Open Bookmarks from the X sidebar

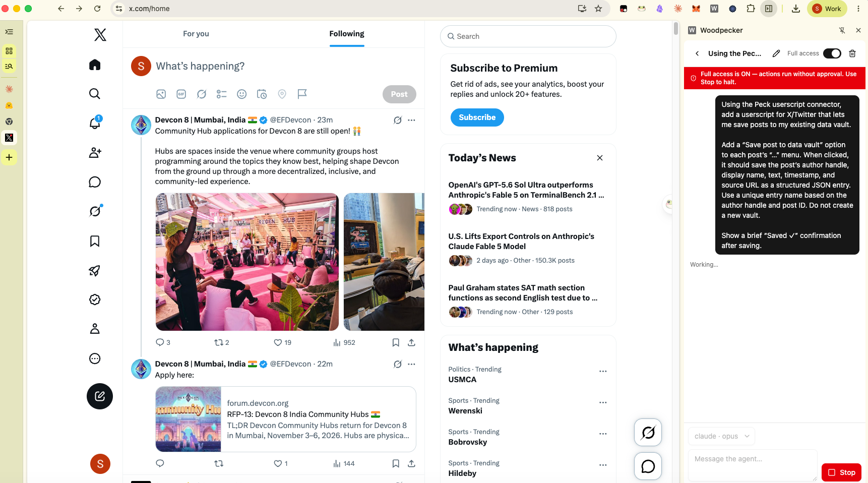click(95, 241)
